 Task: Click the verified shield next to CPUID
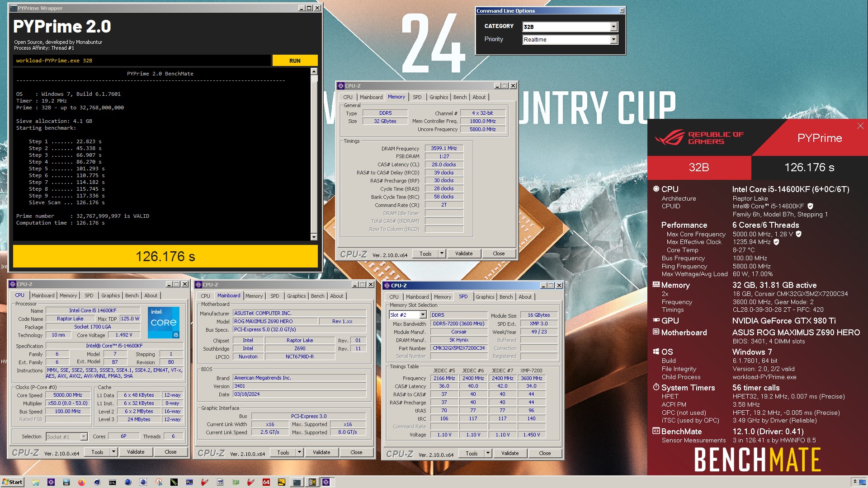coord(810,206)
